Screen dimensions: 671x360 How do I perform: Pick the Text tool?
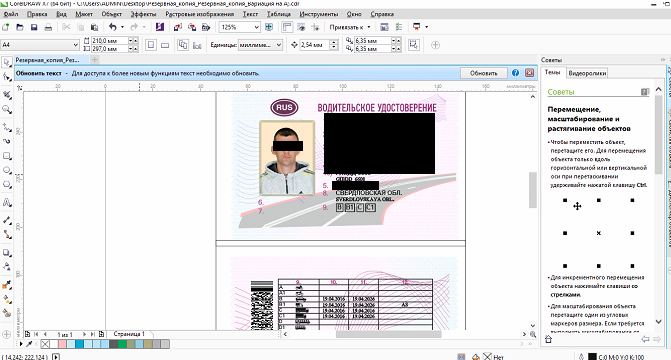point(6,202)
